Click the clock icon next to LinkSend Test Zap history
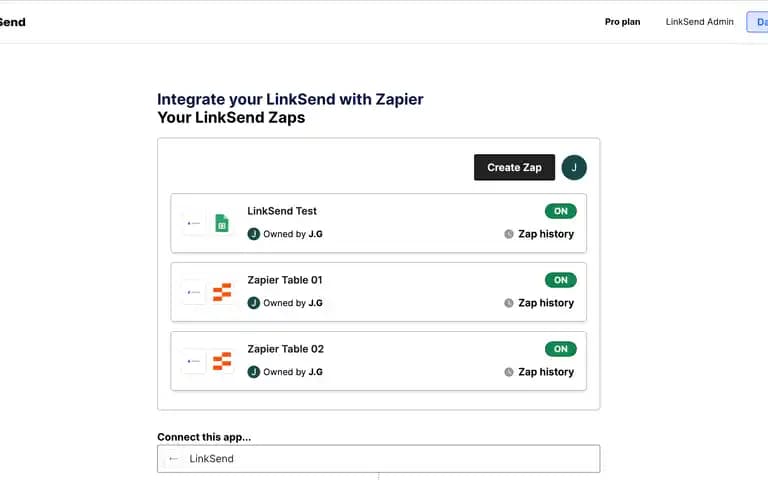Screen dimensions: 768x480 coord(509,234)
